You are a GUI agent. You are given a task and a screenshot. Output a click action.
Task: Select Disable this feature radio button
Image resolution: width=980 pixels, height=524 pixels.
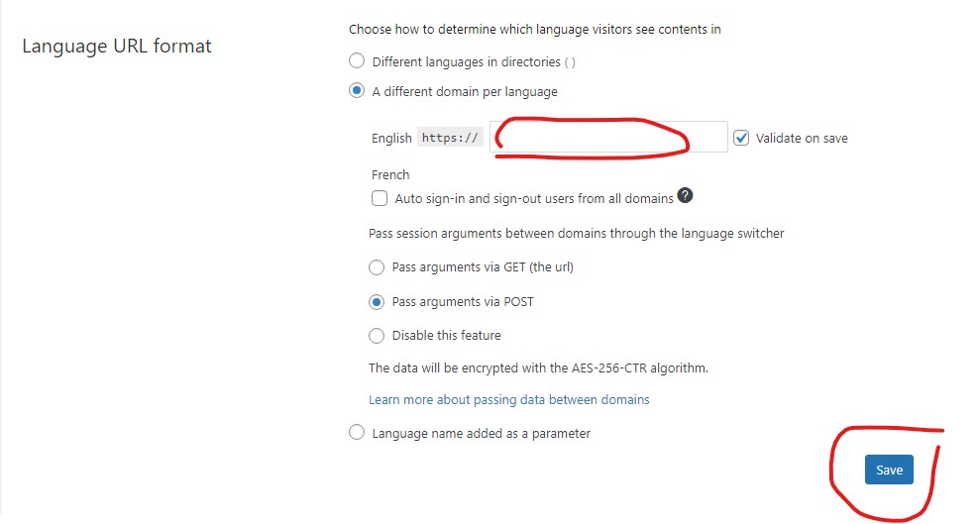[377, 335]
